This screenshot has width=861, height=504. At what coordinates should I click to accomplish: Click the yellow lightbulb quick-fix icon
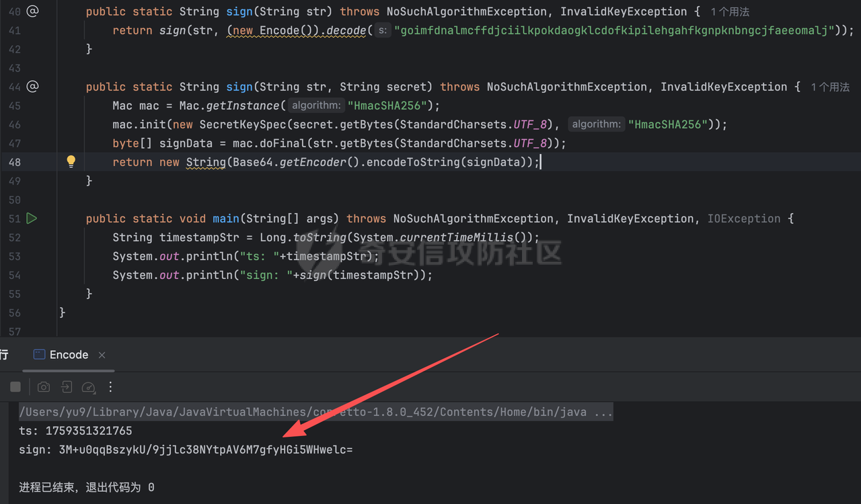(71, 161)
